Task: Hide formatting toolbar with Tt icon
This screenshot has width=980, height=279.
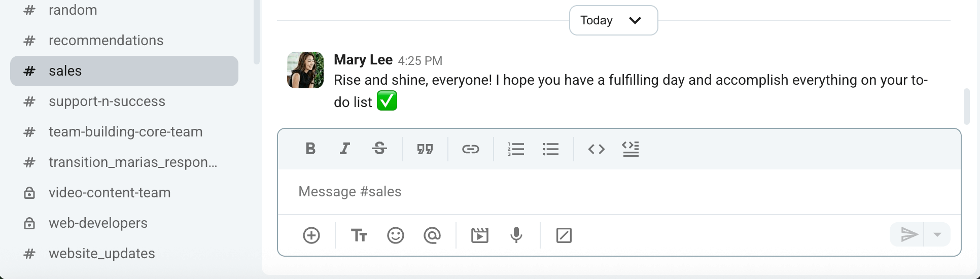Action: click(x=359, y=235)
